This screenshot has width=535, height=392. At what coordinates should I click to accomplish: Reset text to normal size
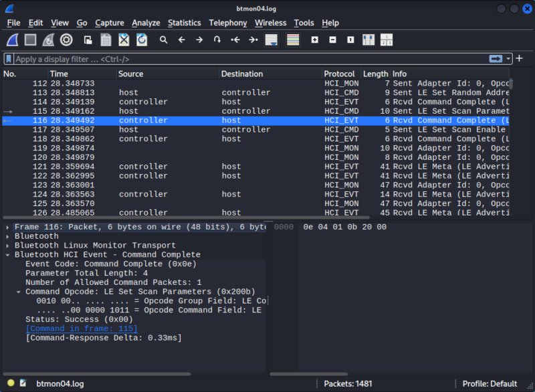[x=350, y=40]
